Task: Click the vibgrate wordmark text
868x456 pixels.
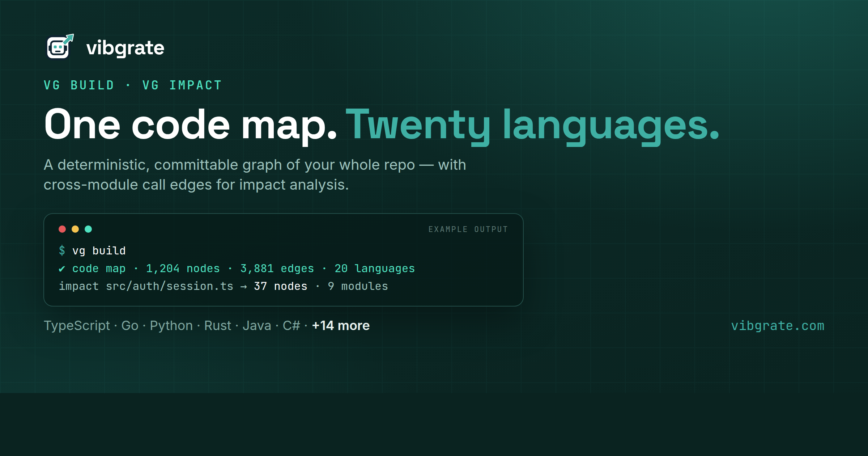Action: pos(125,48)
